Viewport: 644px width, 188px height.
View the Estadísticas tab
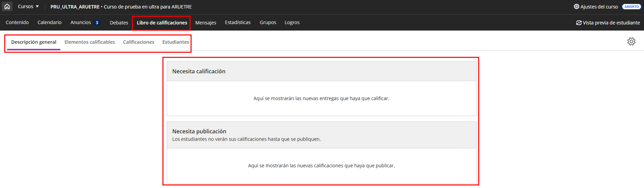(237, 22)
